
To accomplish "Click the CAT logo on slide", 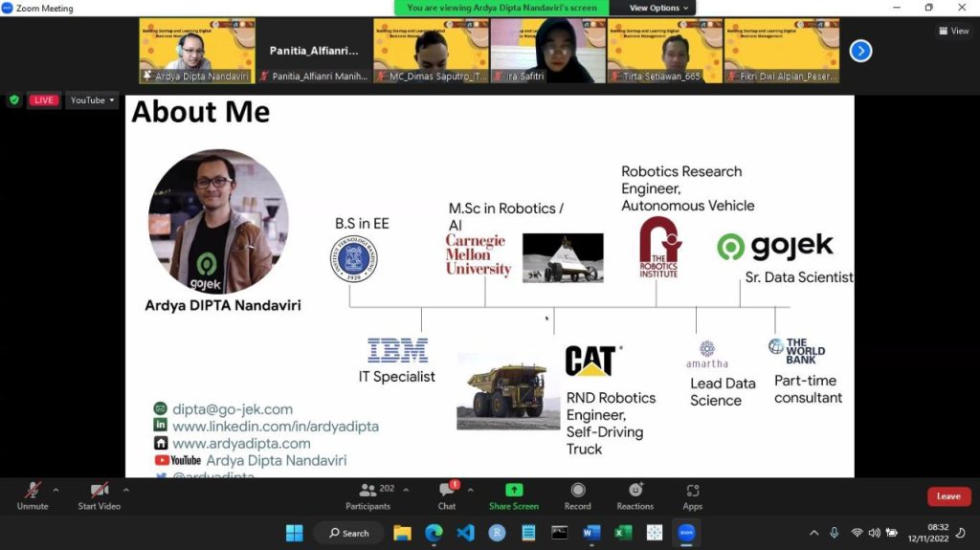I will (593, 361).
